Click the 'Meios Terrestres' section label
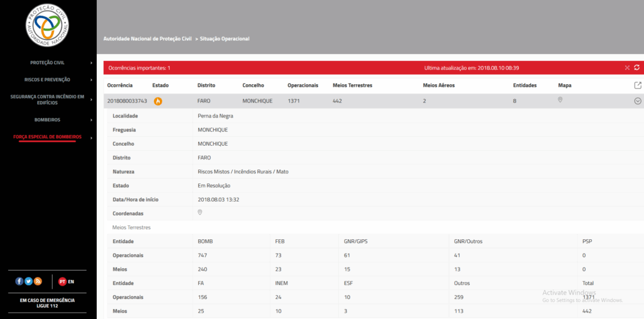This screenshot has height=319, width=644. pos(131,227)
